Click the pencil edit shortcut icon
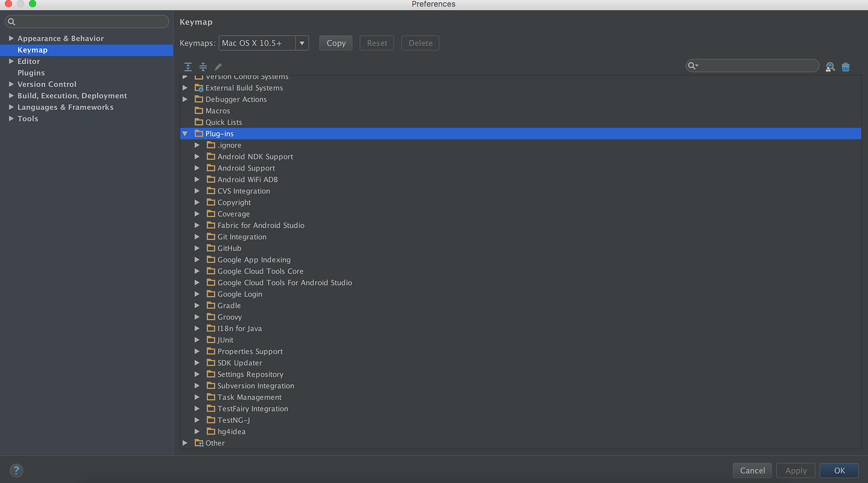 218,67
